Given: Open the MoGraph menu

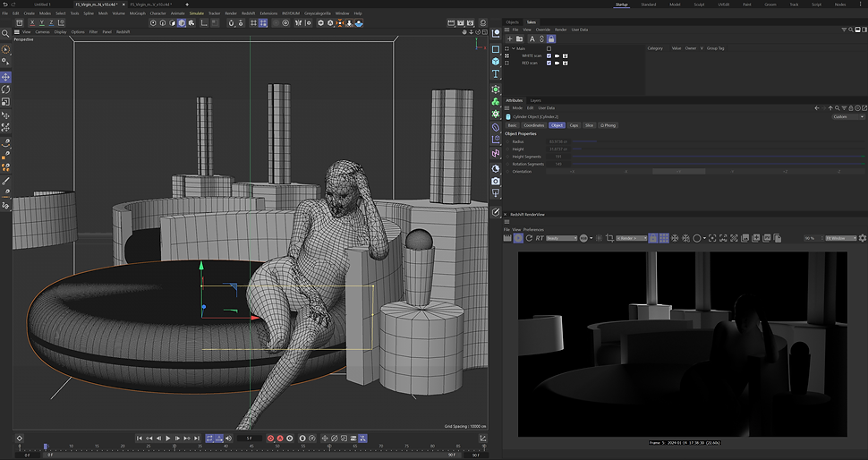Looking at the screenshot, I should (137, 13).
